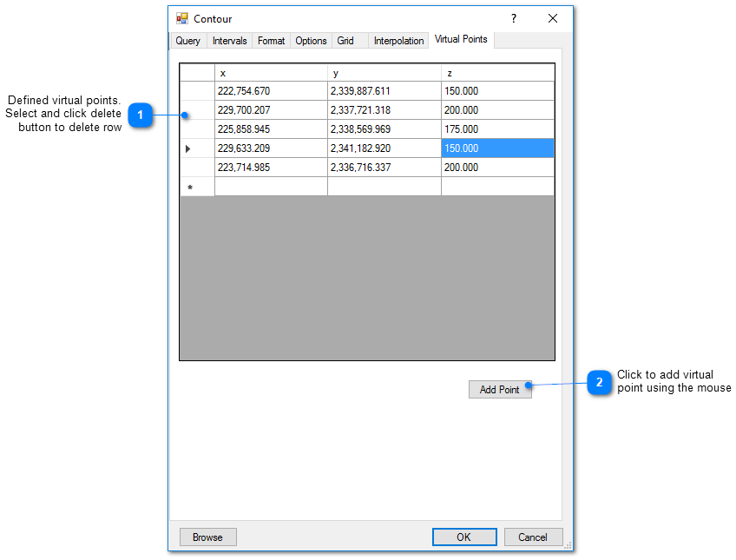Screen dimensions: 736x560
Task: Select the z column header
Action: (497, 72)
